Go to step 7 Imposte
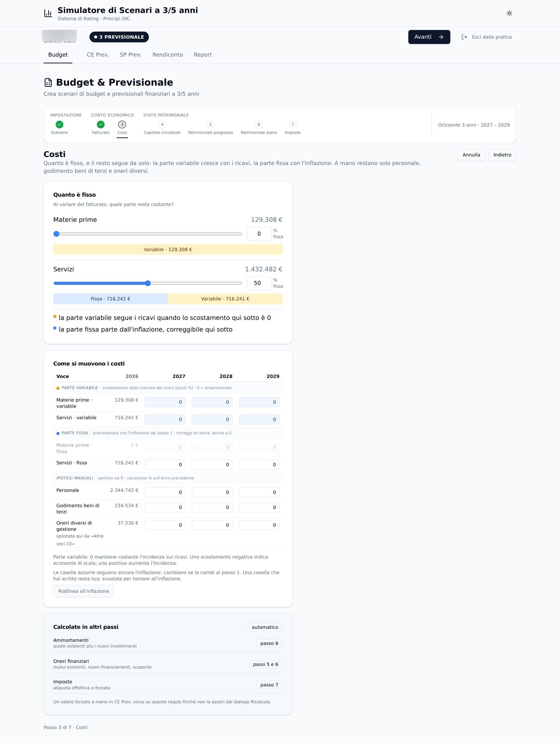The image size is (560, 743). (293, 125)
